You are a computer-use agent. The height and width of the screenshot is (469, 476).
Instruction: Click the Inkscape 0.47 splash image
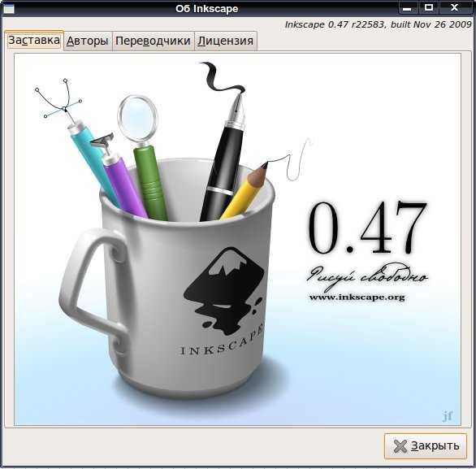(x=237, y=239)
